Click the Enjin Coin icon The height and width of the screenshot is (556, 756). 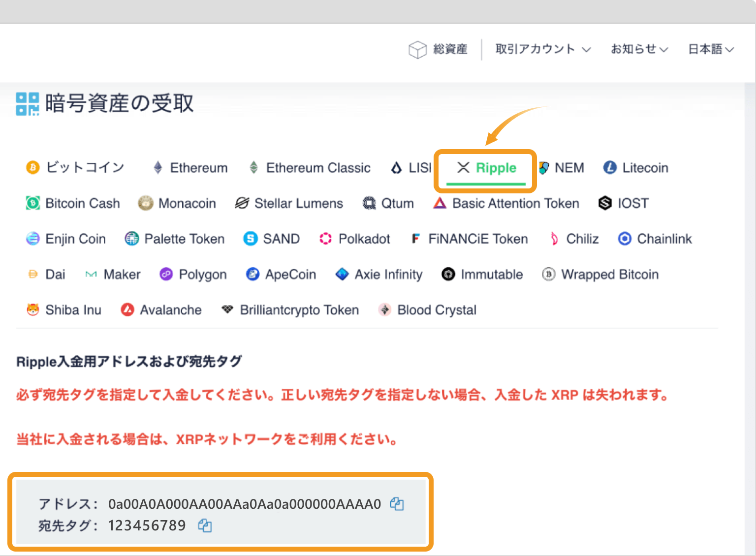click(32, 239)
